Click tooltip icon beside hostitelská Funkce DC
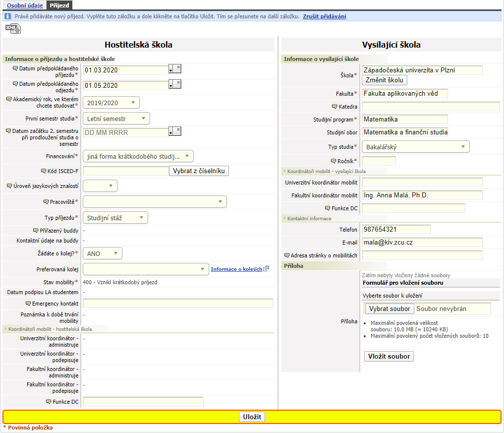This screenshot has height=433, width=504. coord(49,401)
